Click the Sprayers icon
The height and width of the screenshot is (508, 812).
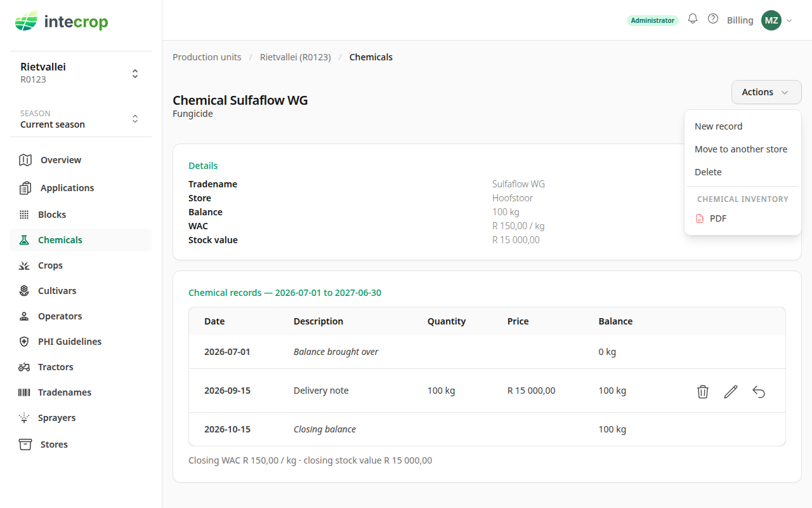coord(24,418)
